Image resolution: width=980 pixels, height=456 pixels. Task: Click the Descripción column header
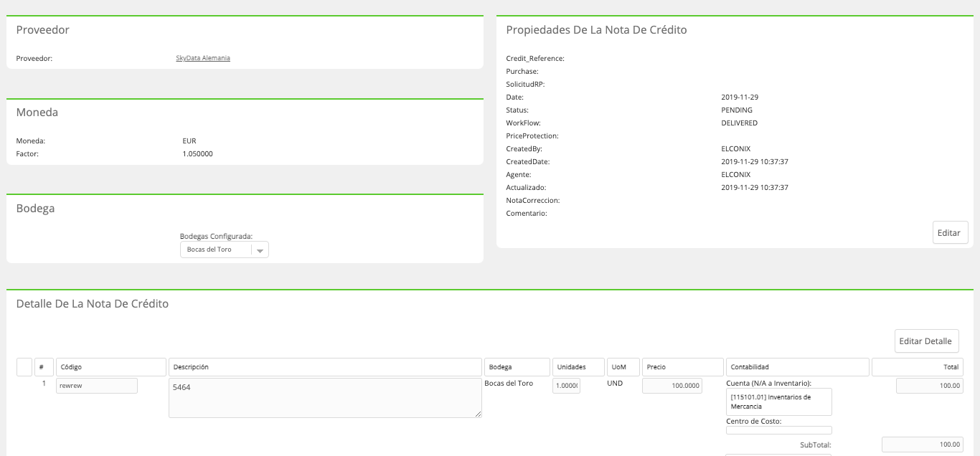[x=325, y=367]
